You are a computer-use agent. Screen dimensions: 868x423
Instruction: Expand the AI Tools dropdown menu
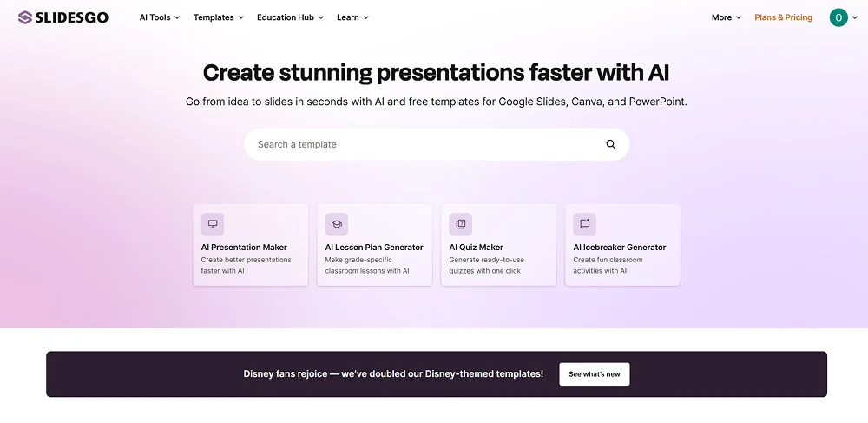tap(160, 17)
